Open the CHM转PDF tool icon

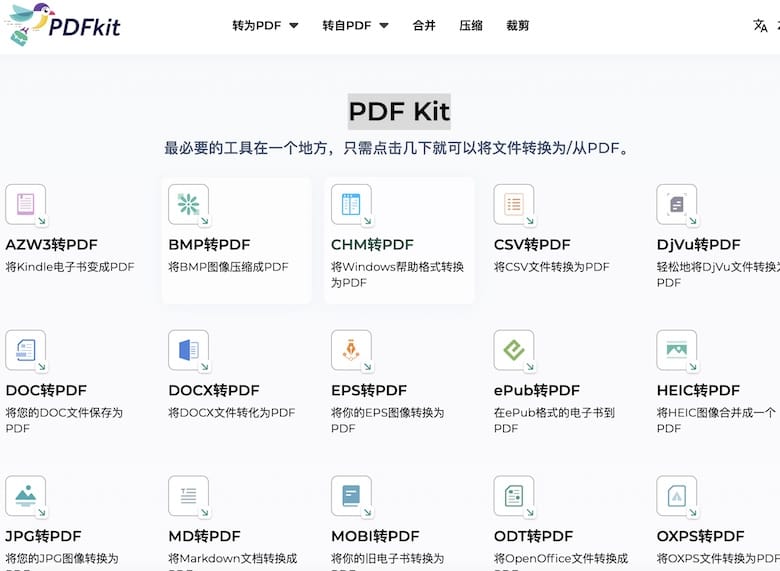(x=351, y=205)
